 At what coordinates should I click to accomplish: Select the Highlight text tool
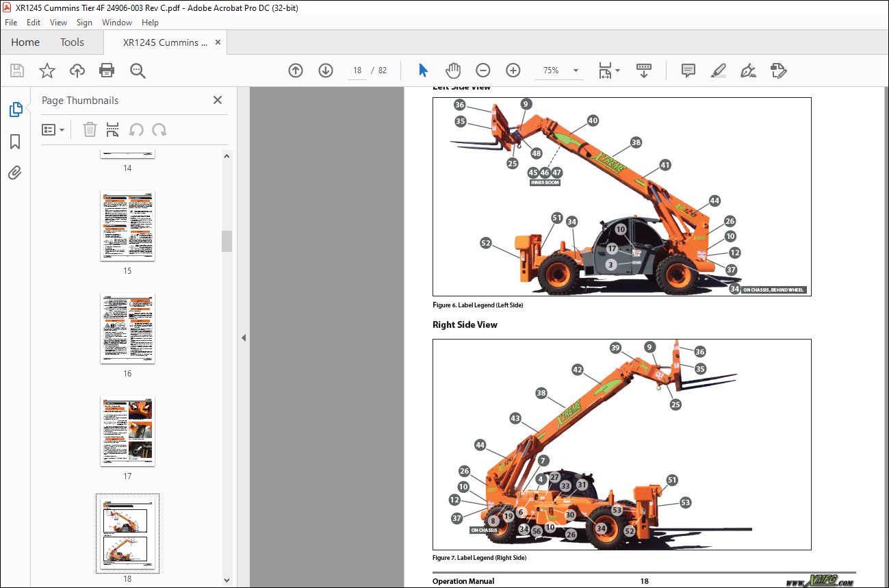(x=719, y=71)
